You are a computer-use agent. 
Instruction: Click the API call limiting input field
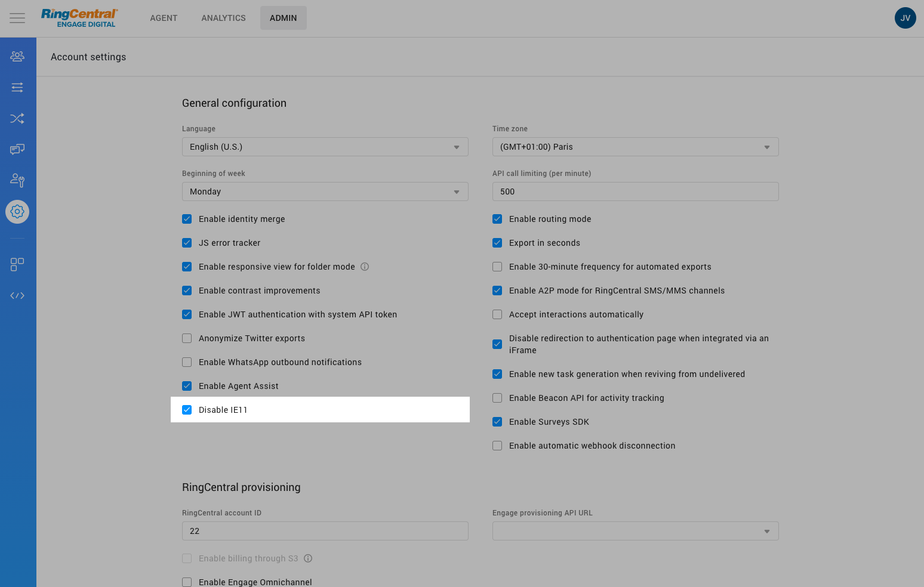[636, 191]
